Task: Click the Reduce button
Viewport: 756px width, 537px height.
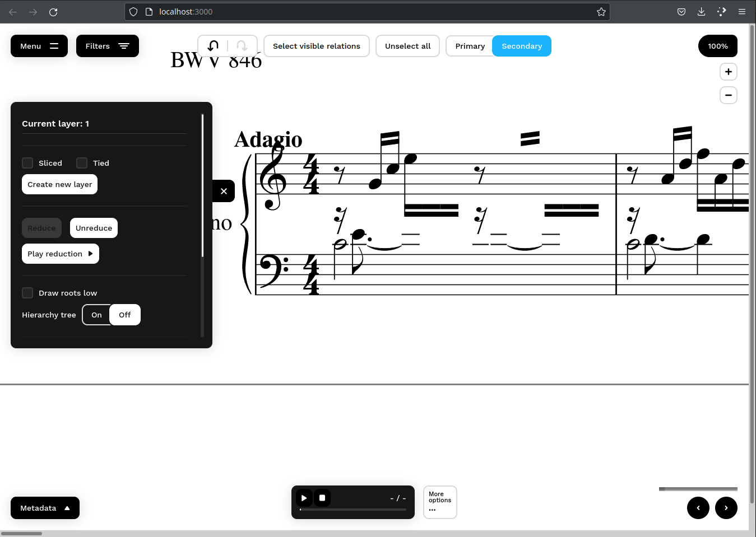Action: point(41,228)
